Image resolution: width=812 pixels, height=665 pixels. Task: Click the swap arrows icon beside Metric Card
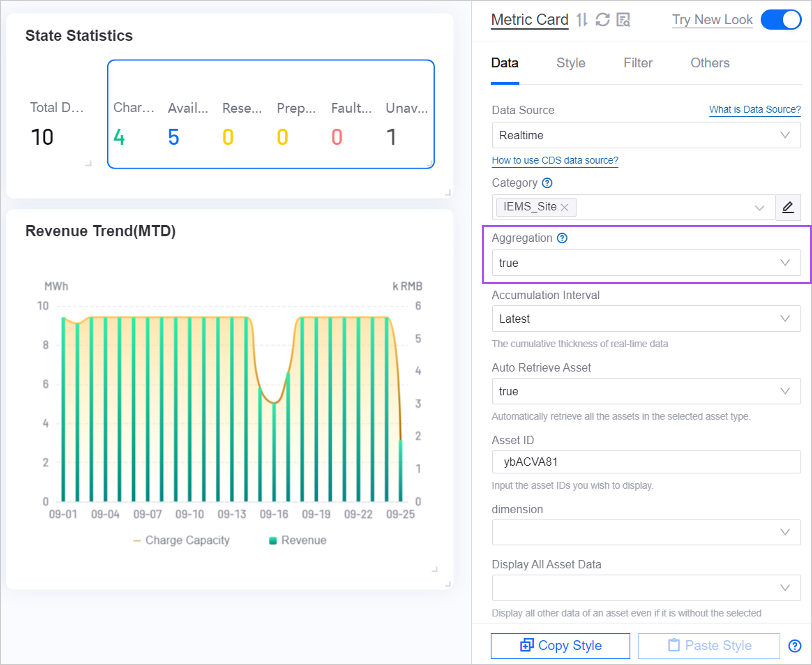pyautogui.click(x=582, y=20)
